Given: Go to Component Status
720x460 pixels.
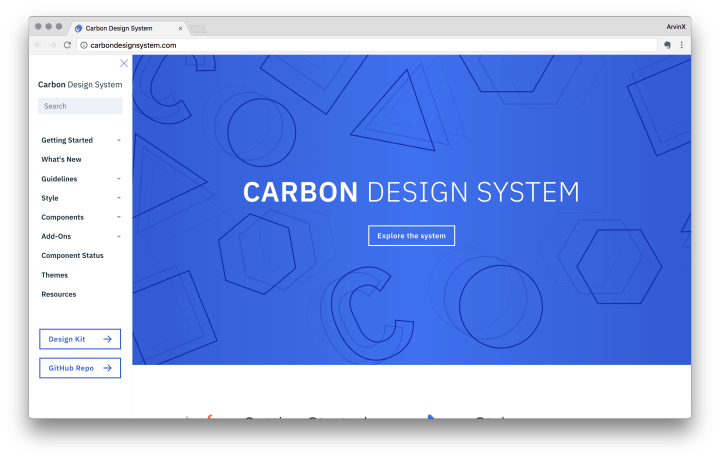Looking at the screenshot, I should pyautogui.click(x=72, y=255).
